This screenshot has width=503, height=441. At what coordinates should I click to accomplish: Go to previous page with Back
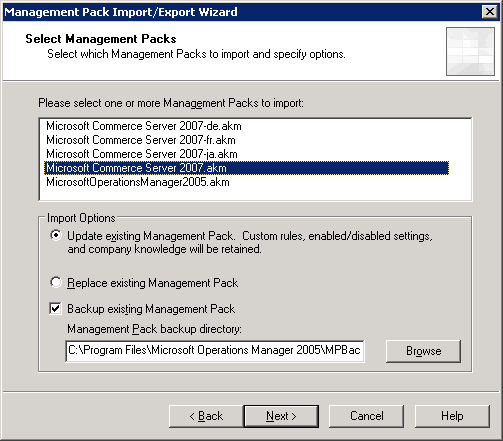(x=206, y=416)
